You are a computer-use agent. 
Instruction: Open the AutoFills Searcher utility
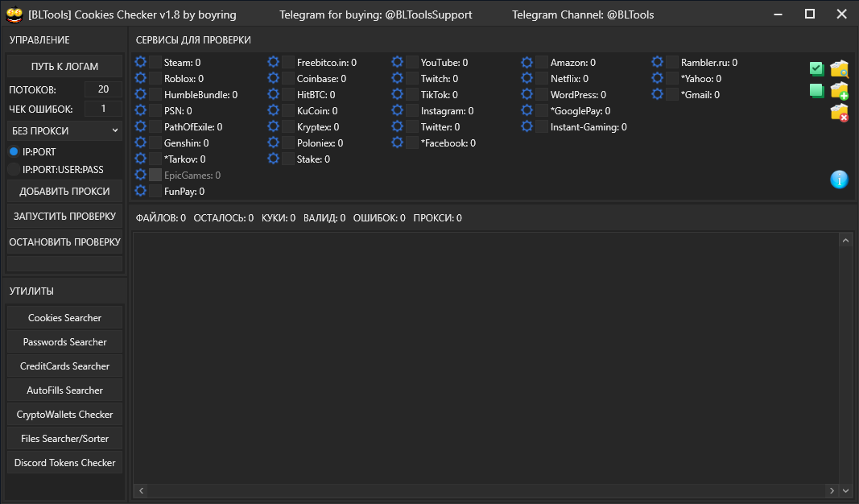tap(64, 390)
